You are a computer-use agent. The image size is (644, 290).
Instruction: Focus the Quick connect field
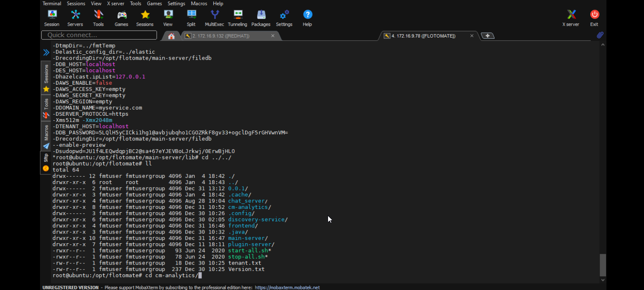coord(99,35)
